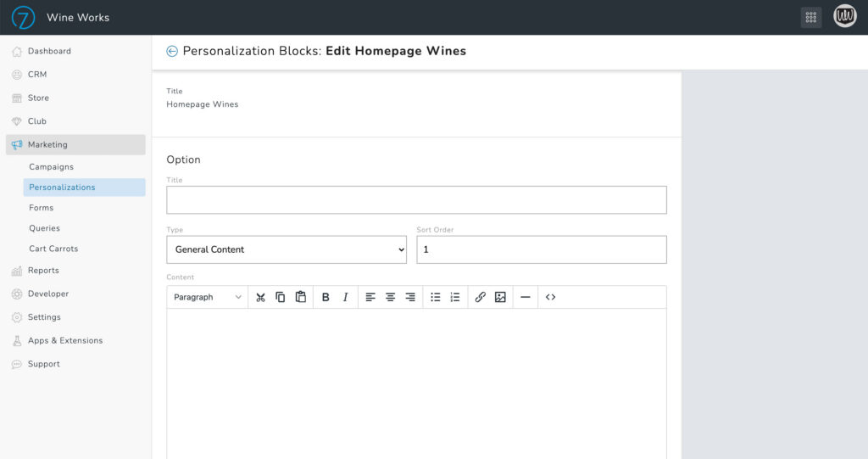Screen dimensions: 868x459
Task: Paste from clipboard in editor
Action: click(x=301, y=297)
